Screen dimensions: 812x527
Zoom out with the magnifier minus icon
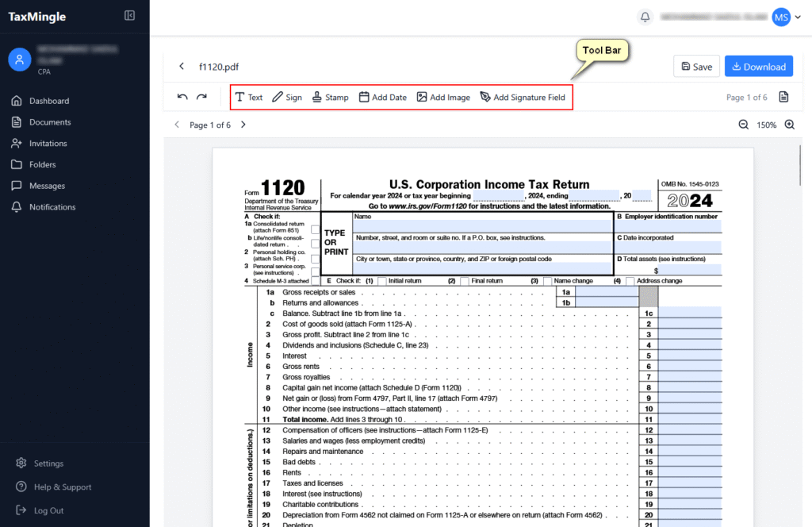(x=744, y=125)
